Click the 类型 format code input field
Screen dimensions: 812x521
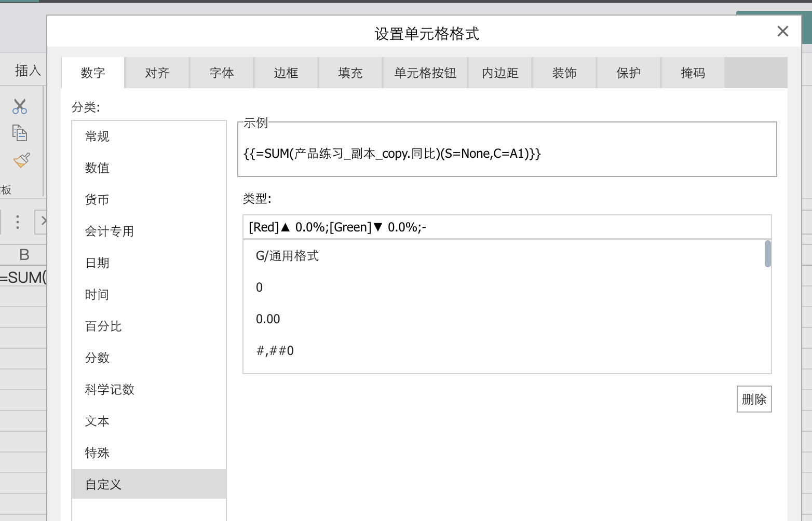(x=507, y=227)
